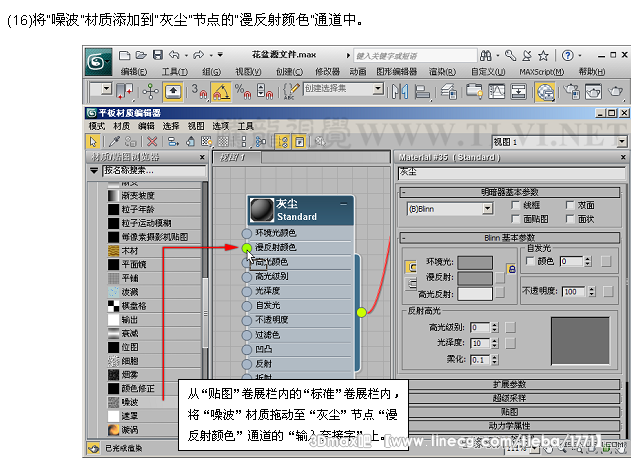The width and height of the screenshot is (631, 458).
Task: Click the 环境光 color swatch
Action: click(x=475, y=262)
